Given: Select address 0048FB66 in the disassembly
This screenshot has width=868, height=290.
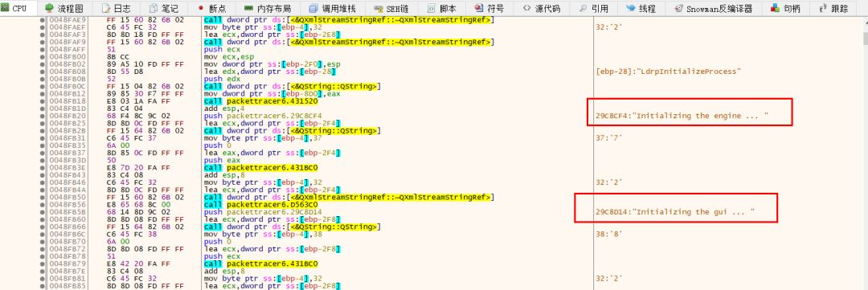Looking at the screenshot, I should click(x=68, y=227).
